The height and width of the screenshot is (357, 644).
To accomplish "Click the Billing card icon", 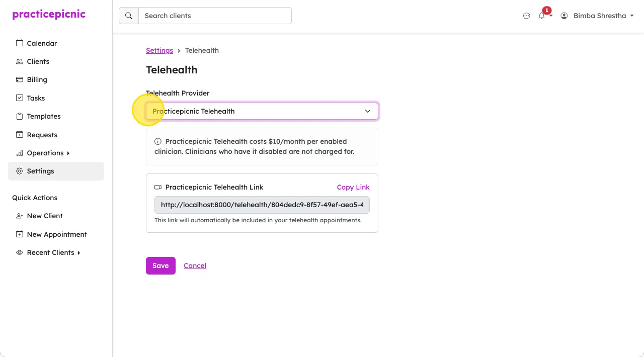I will 20,79.
